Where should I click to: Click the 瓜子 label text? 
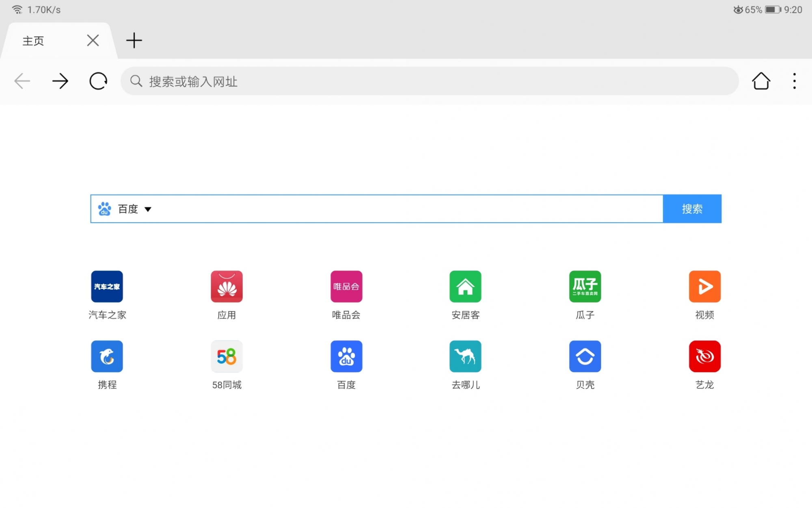585,315
